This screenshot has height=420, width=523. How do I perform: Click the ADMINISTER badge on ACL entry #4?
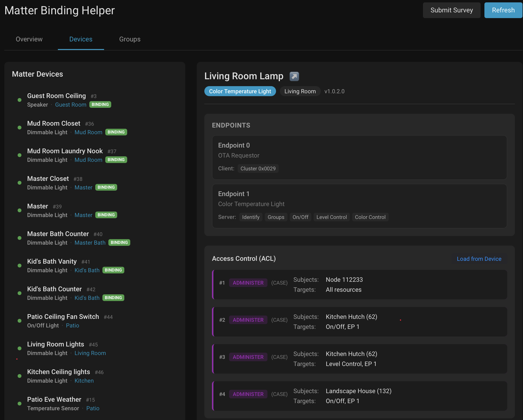click(248, 394)
